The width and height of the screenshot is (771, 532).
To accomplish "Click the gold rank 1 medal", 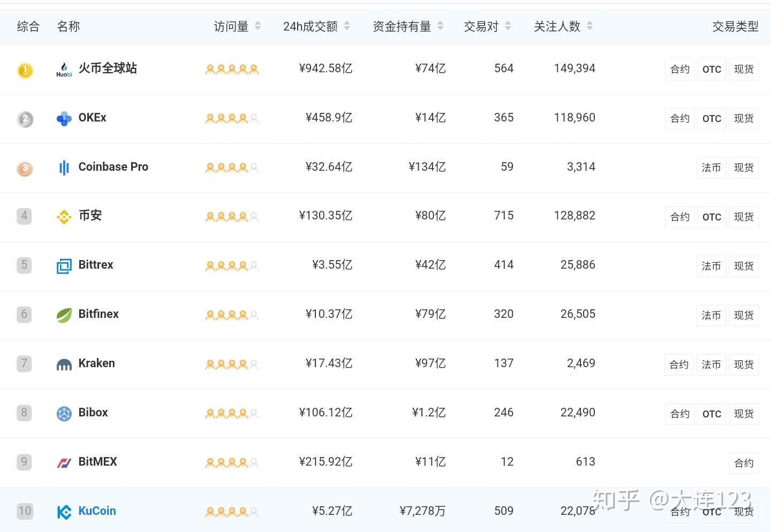I will click(25, 70).
